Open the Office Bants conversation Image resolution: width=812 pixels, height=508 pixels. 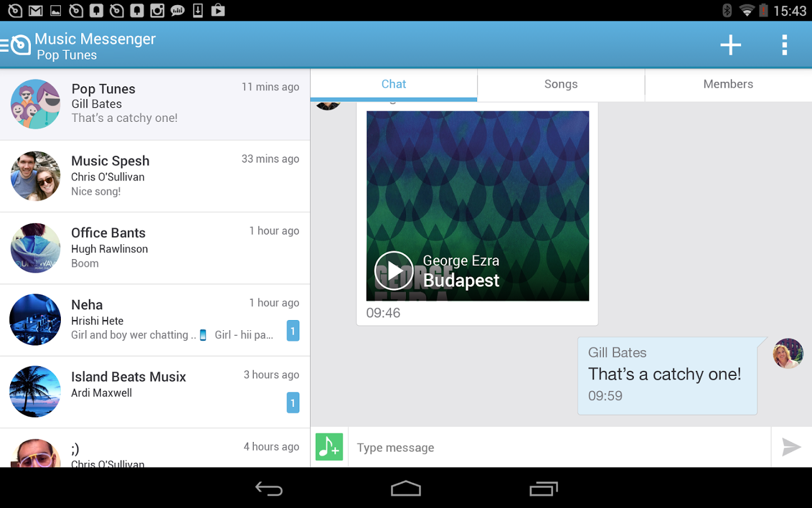click(x=155, y=248)
